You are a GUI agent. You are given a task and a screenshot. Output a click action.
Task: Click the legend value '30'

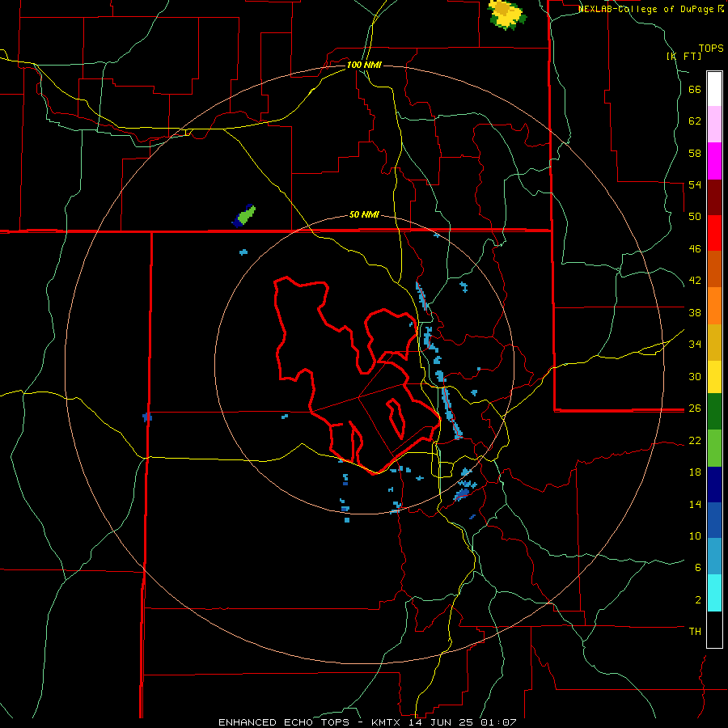point(695,376)
